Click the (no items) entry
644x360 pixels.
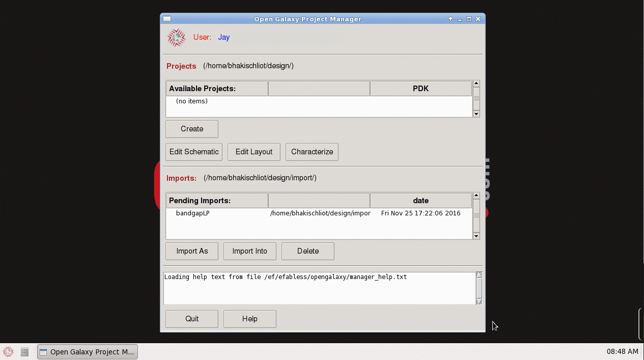(x=192, y=101)
